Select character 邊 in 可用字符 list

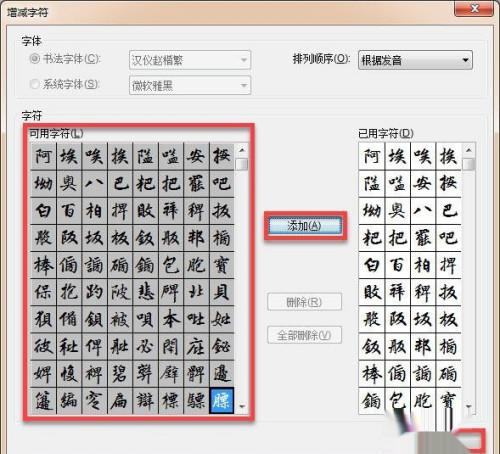(222, 374)
